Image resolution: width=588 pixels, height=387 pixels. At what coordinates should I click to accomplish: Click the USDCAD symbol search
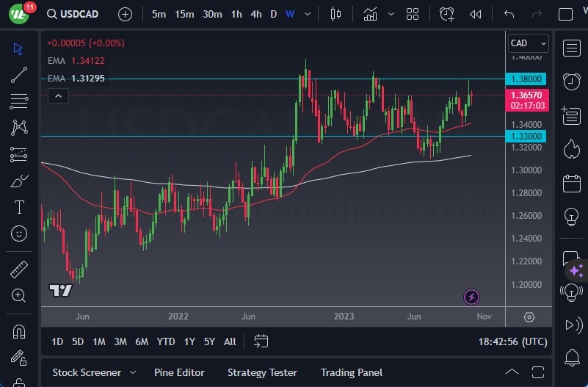(x=73, y=14)
